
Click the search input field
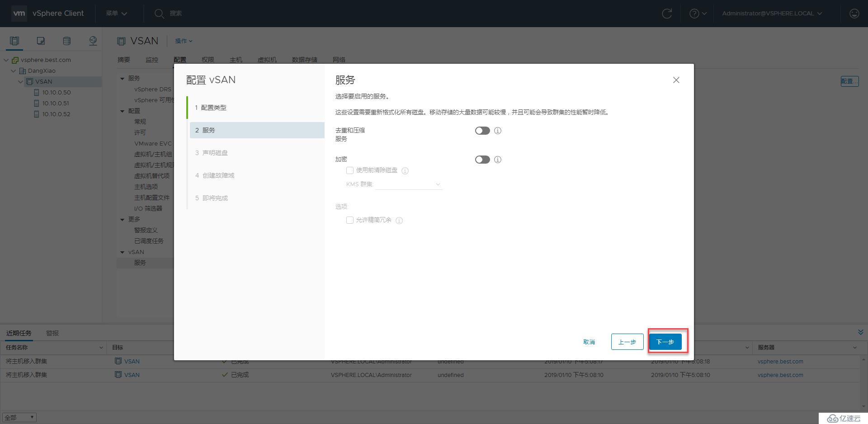[x=175, y=14]
